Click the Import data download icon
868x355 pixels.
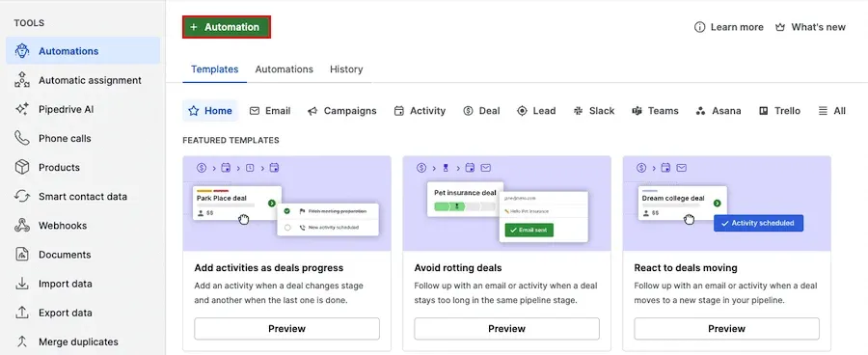pos(22,284)
